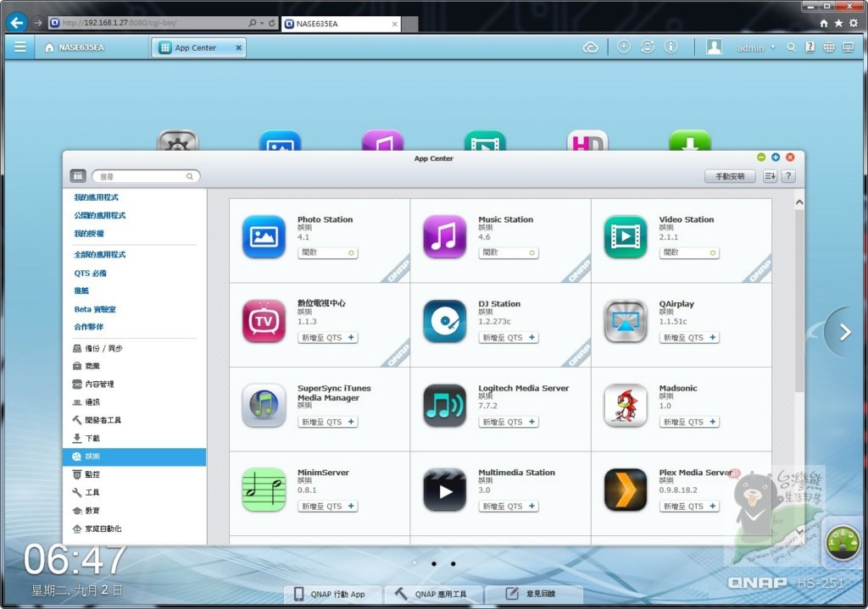The height and width of the screenshot is (609, 868).
Task: Click the 手動安裝 manual install button
Action: tap(730, 176)
